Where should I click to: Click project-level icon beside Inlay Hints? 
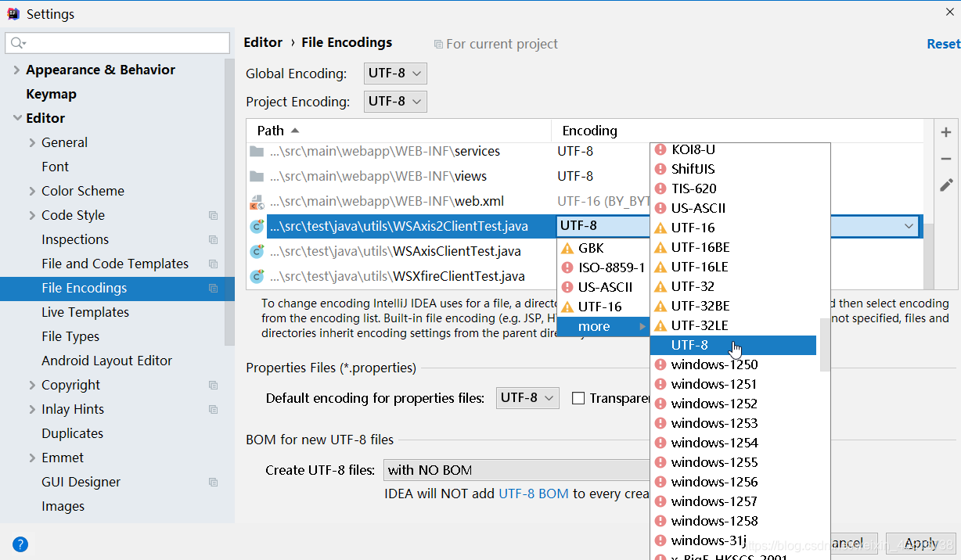[x=213, y=409]
